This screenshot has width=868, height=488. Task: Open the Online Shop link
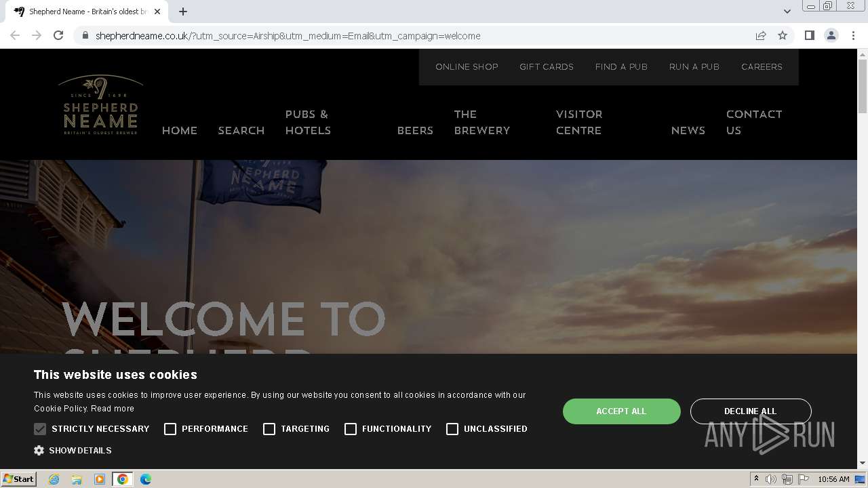(467, 66)
